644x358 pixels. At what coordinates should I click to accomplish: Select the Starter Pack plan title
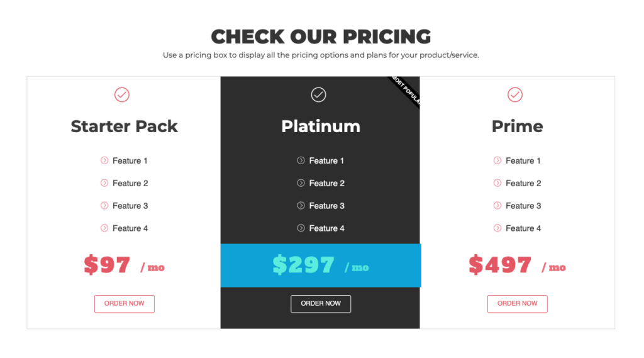(x=124, y=126)
